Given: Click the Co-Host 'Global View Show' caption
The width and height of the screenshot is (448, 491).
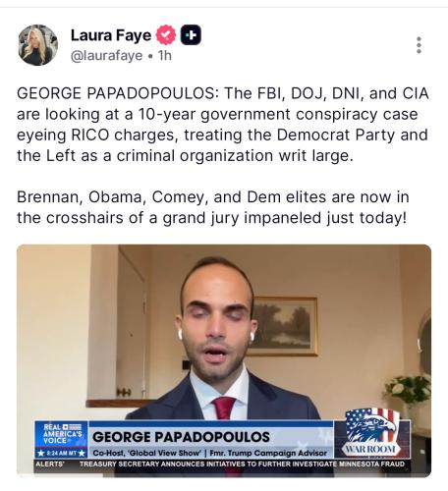Looking at the screenshot, I should tap(210, 453).
